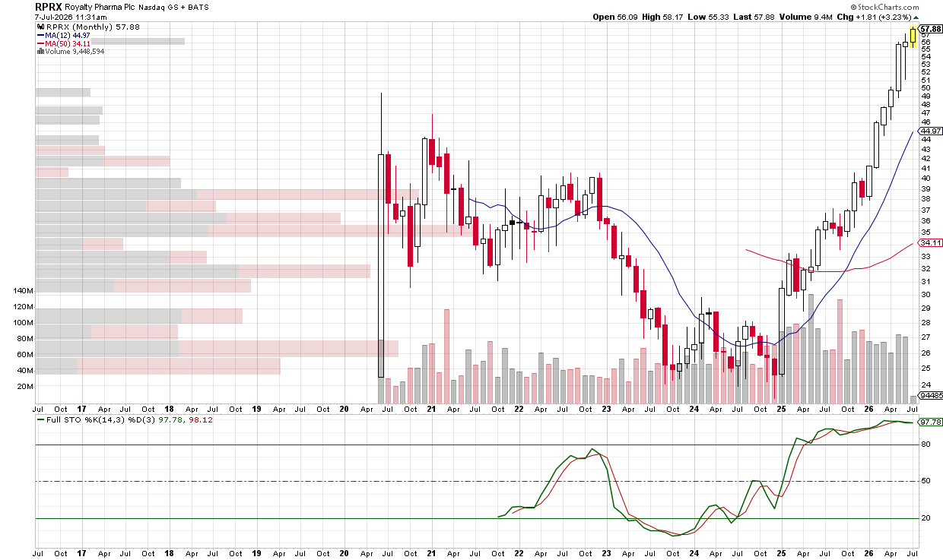Click the 140M label on volume axis

(24, 291)
